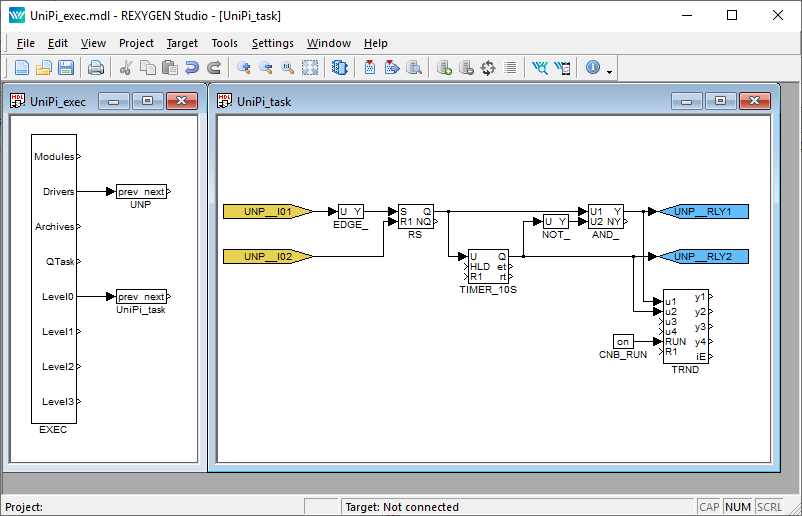Open a file with the folder icon
Screen dimensions: 802x516
(44, 68)
